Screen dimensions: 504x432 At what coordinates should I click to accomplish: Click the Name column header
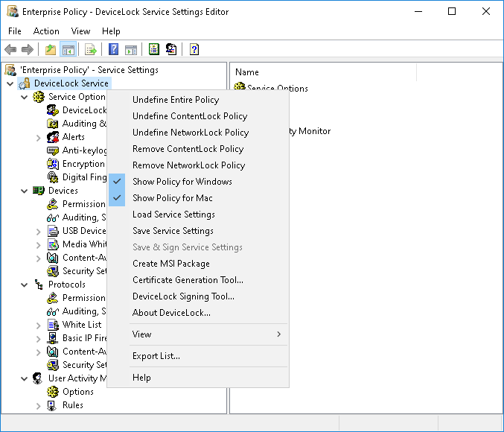(247, 72)
